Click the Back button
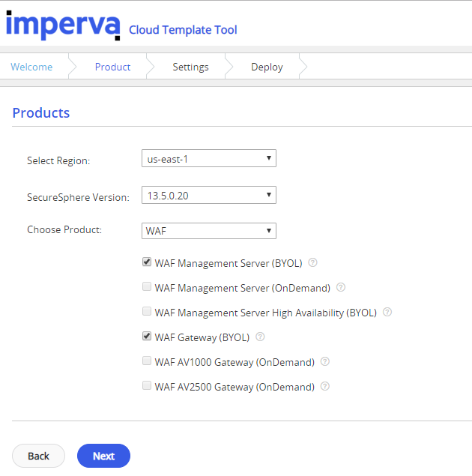The height and width of the screenshot is (476, 472). coord(38,456)
